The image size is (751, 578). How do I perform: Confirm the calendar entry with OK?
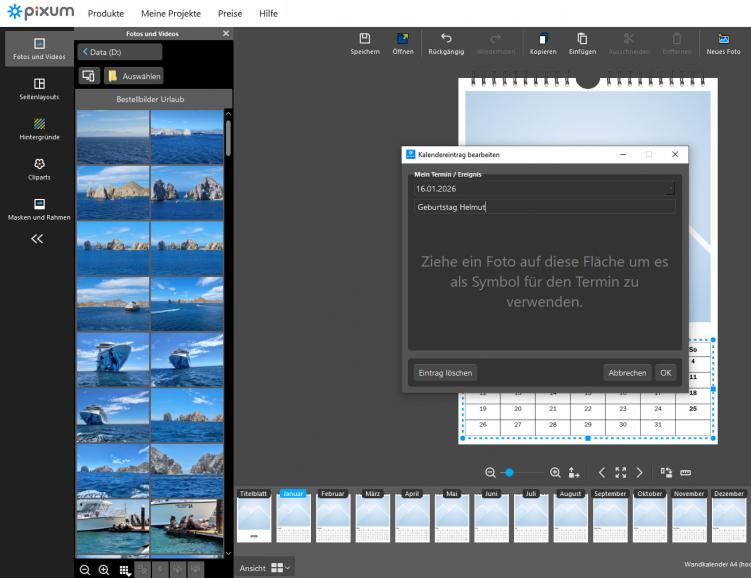pos(665,372)
